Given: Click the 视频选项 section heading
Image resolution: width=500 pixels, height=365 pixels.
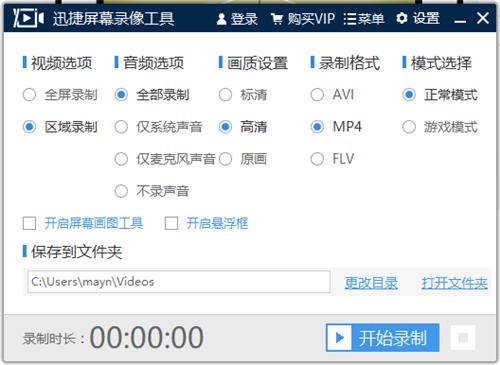Looking at the screenshot, I should pos(62,63).
